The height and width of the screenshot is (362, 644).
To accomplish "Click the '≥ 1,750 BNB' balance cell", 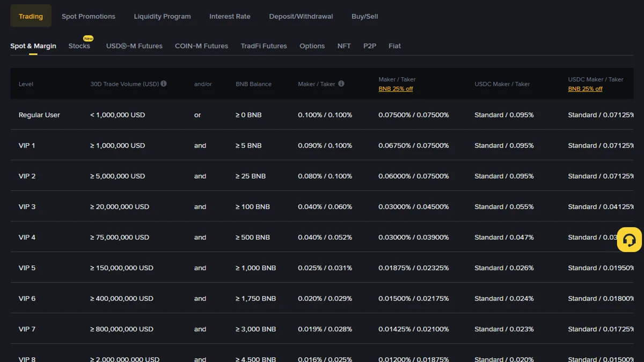I will (256, 298).
